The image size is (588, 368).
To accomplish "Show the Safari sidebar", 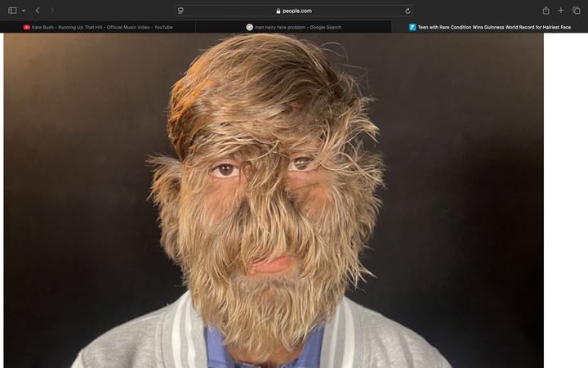I will pyautogui.click(x=11, y=11).
